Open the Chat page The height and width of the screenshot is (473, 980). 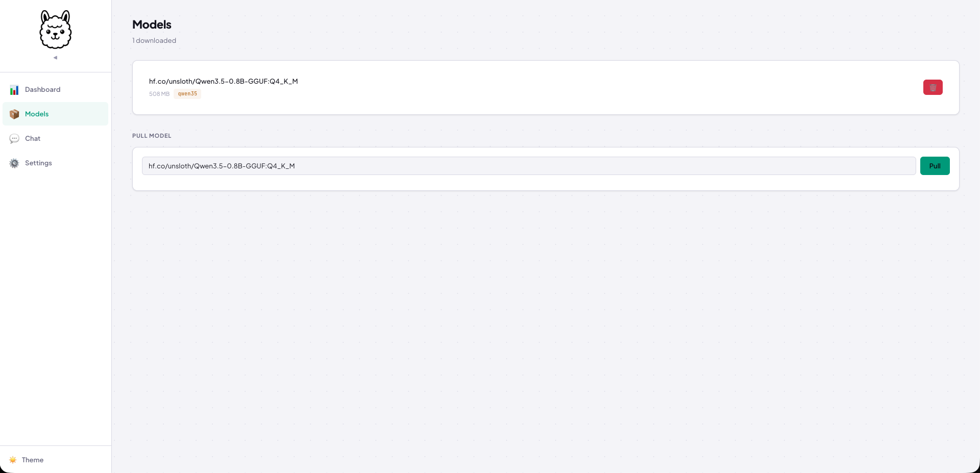pos(55,138)
